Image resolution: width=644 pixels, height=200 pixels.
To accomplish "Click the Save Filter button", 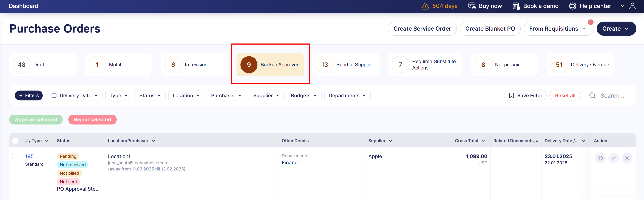I will click(x=525, y=96).
